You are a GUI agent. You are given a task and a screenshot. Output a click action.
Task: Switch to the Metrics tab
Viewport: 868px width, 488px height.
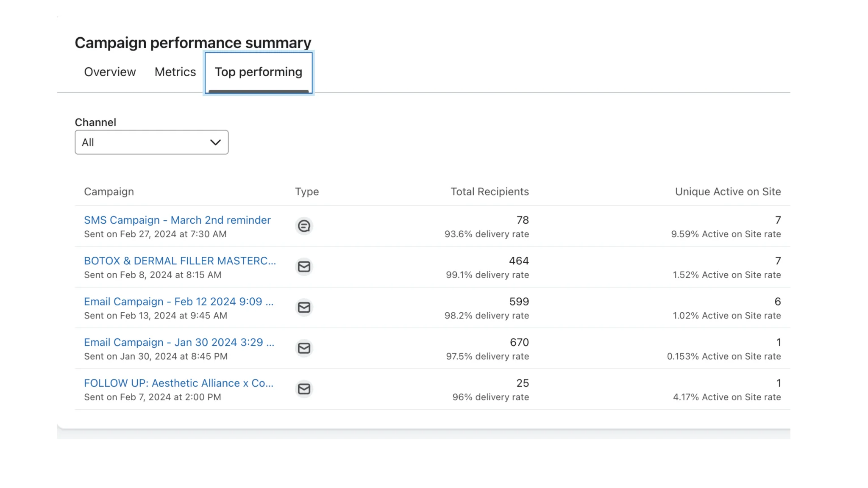(175, 72)
